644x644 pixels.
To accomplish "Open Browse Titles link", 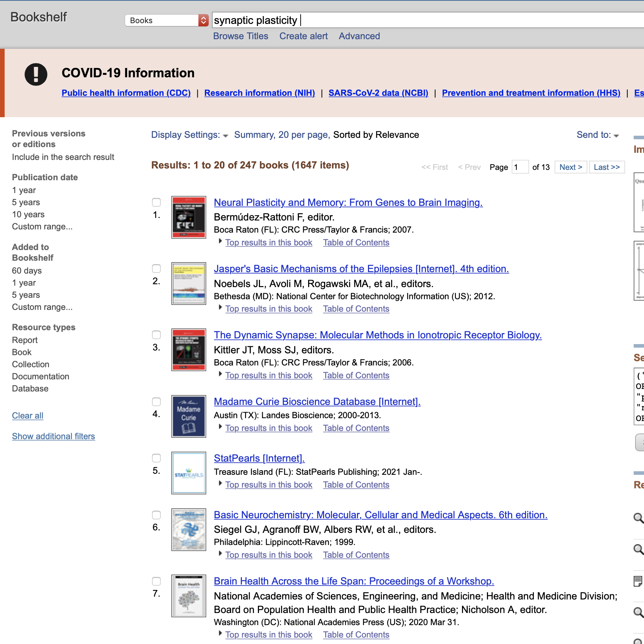I will tap(240, 36).
